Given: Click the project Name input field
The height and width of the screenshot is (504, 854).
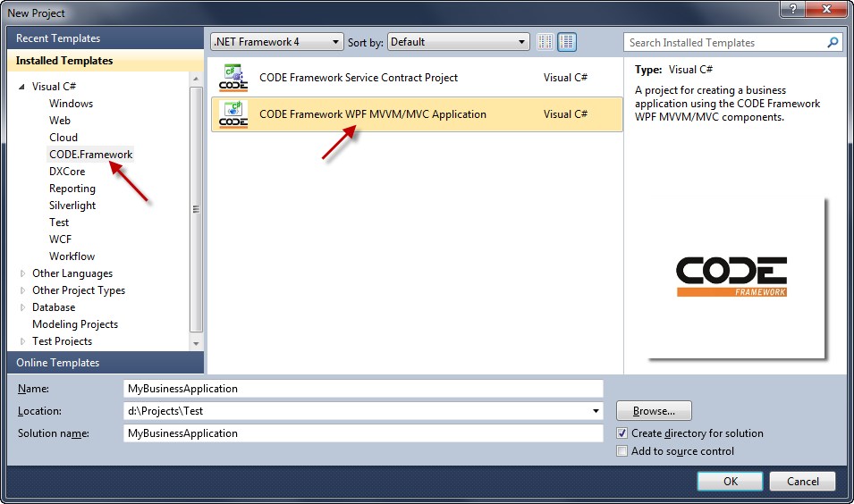Looking at the screenshot, I should pos(363,389).
